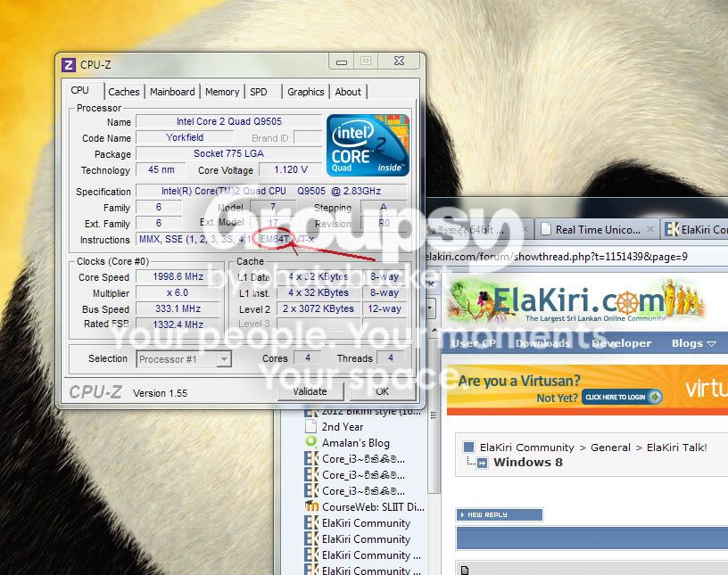Viewport: 728px width, 575px height.
Task: Close the browser sidebar panel
Action: tap(431, 284)
